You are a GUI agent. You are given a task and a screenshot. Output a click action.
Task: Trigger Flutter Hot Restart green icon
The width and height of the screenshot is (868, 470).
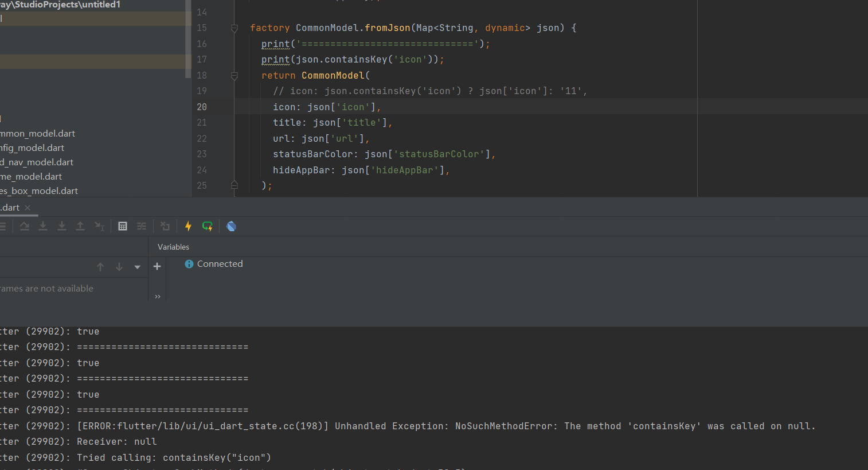[x=208, y=226]
